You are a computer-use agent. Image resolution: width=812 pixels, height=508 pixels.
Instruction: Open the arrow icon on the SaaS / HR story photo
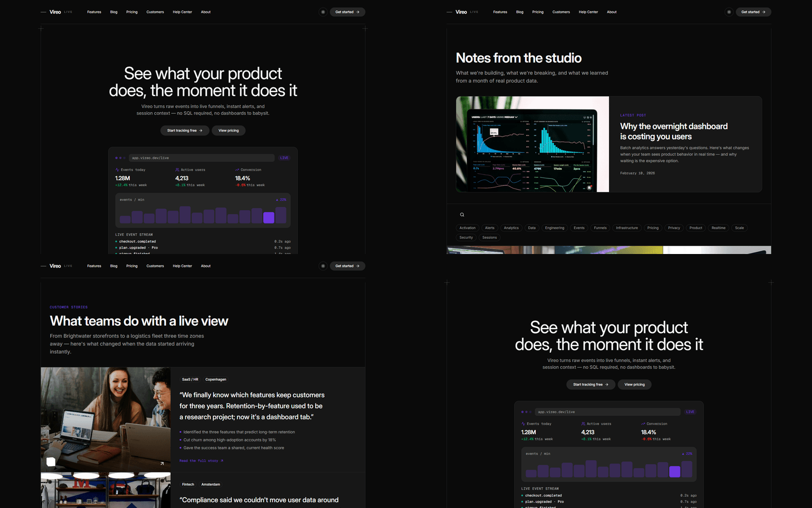click(x=162, y=463)
